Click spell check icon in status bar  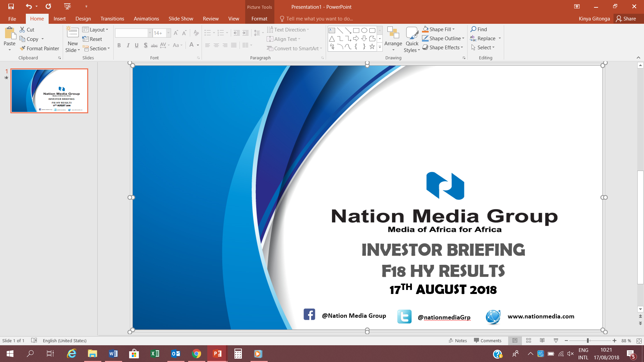34,340
